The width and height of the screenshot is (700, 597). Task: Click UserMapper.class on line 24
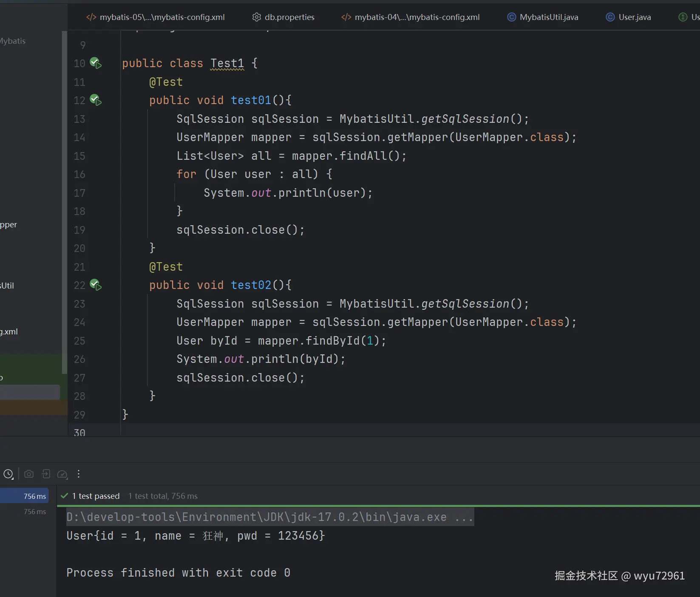[510, 322]
